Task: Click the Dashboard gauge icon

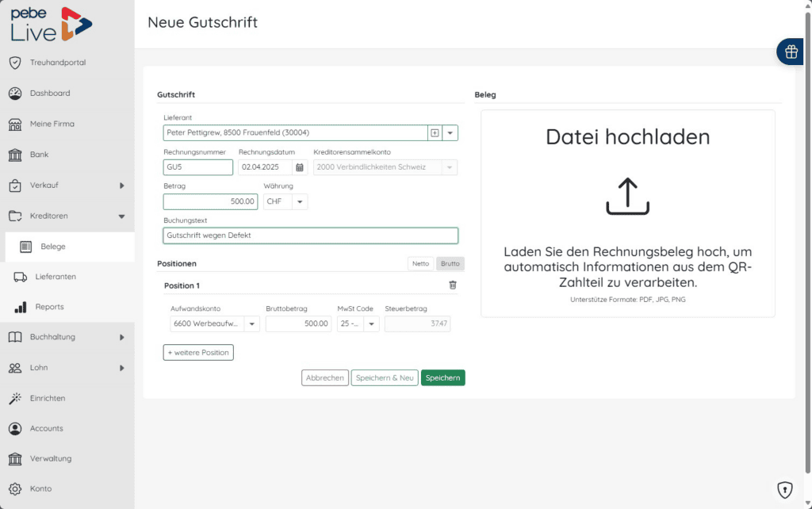Action: coord(15,94)
